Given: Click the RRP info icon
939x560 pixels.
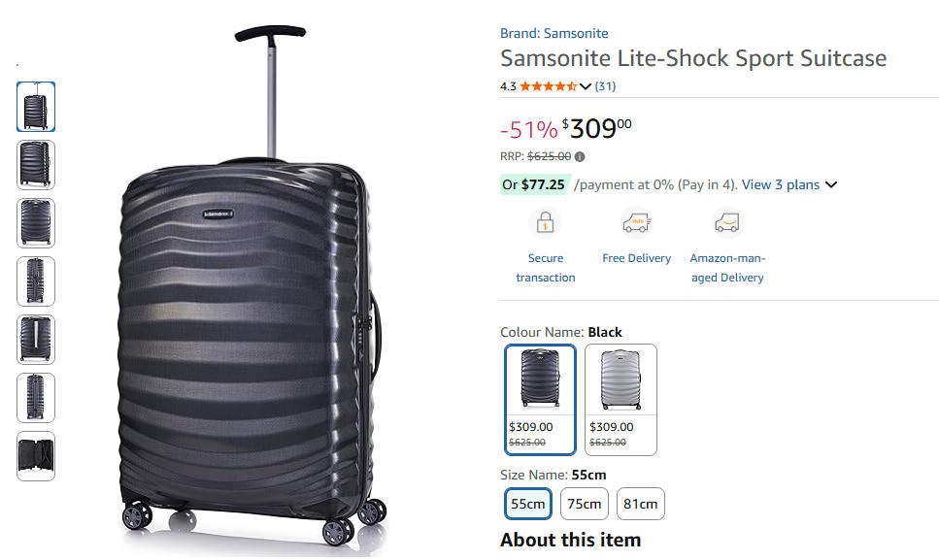Looking at the screenshot, I should click(x=580, y=156).
